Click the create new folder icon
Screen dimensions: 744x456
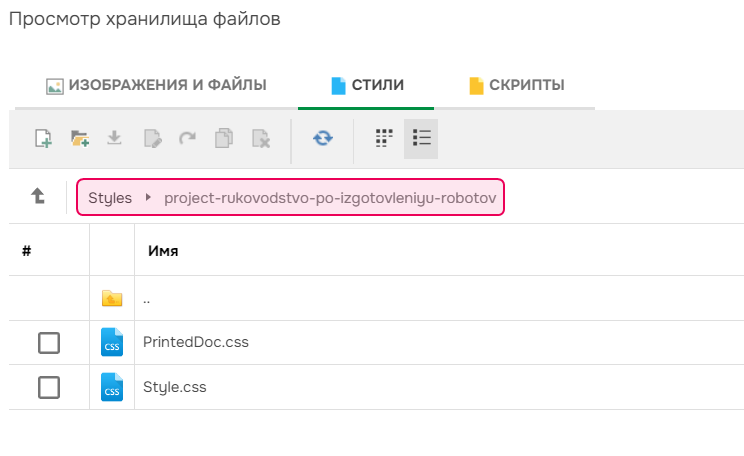tap(80, 139)
